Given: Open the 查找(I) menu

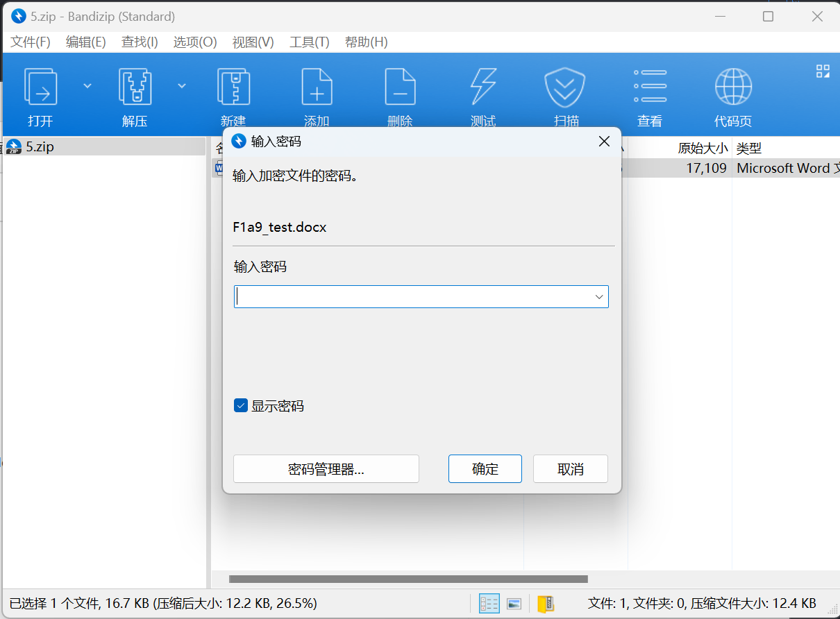Looking at the screenshot, I should point(140,42).
